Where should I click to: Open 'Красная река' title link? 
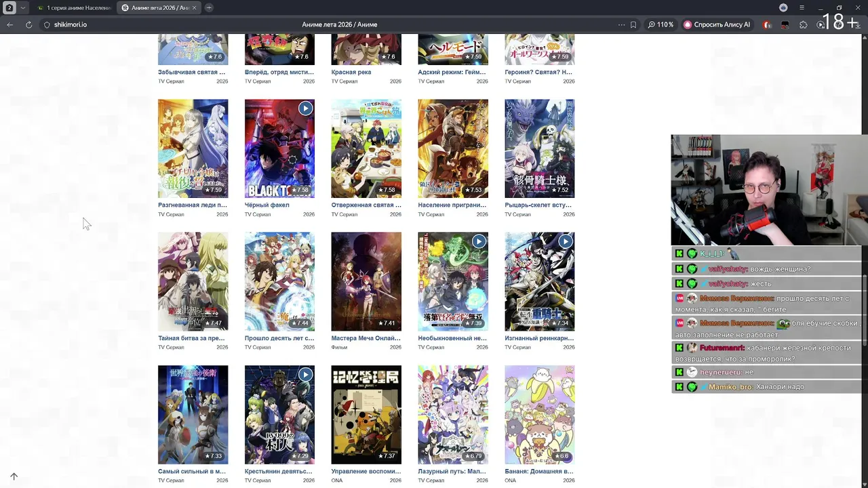pos(351,72)
